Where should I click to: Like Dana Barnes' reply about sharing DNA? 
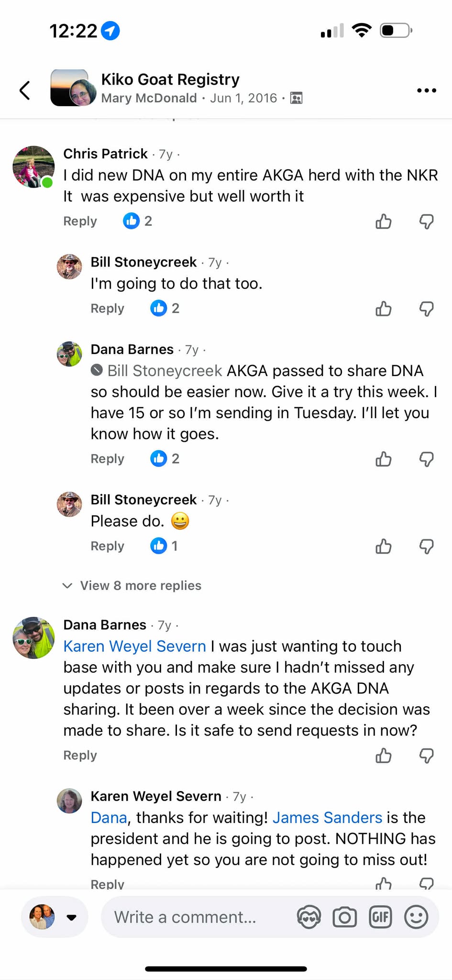[384, 459]
